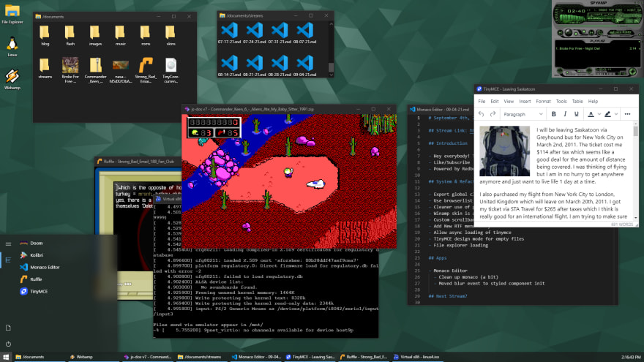The height and width of the screenshot is (362, 644).
Task: Open the Edit menu in TinyMCE
Action: [x=495, y=102]
